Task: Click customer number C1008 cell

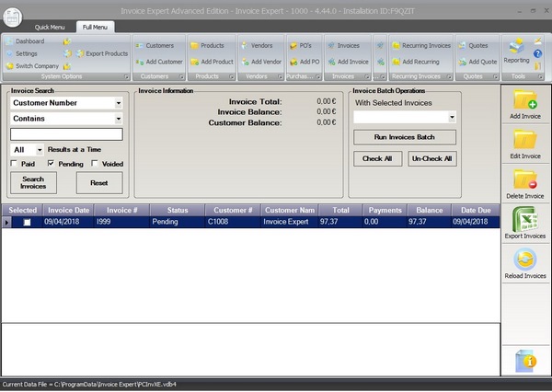Action: pyautogui.click(x=233, y=222)
